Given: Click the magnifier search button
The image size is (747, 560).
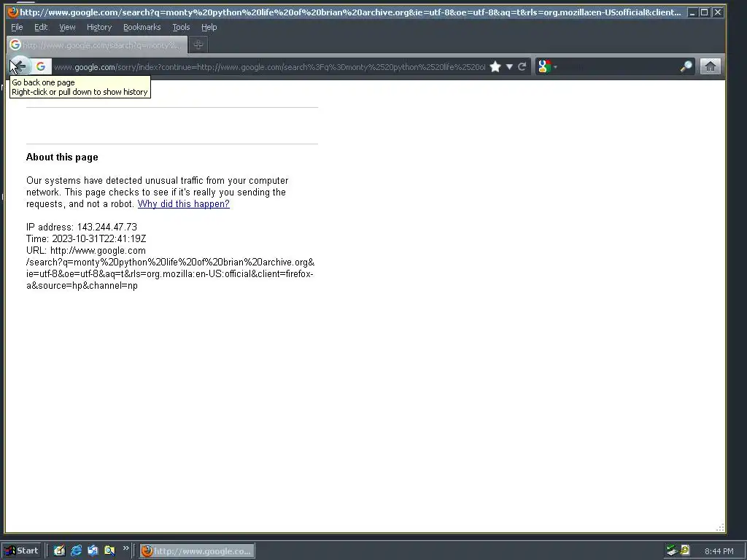Looking at the screenshot, I should pos(686,66).
